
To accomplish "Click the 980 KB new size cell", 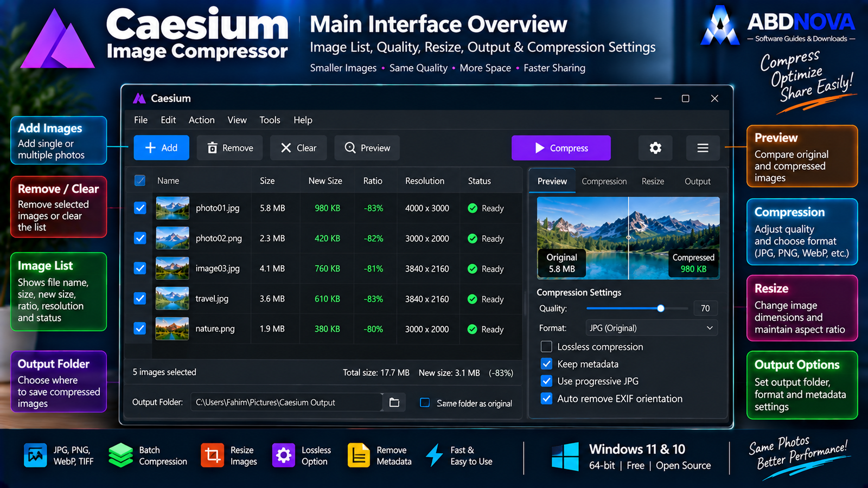I will point(328,208).
